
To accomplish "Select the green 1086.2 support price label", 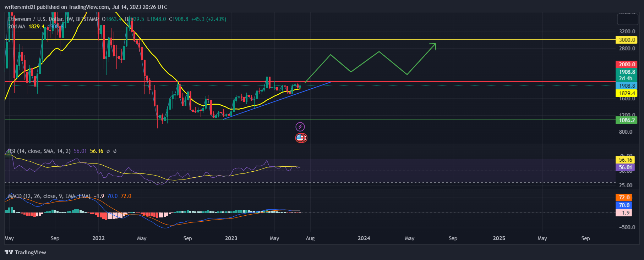I will [627, 120].
